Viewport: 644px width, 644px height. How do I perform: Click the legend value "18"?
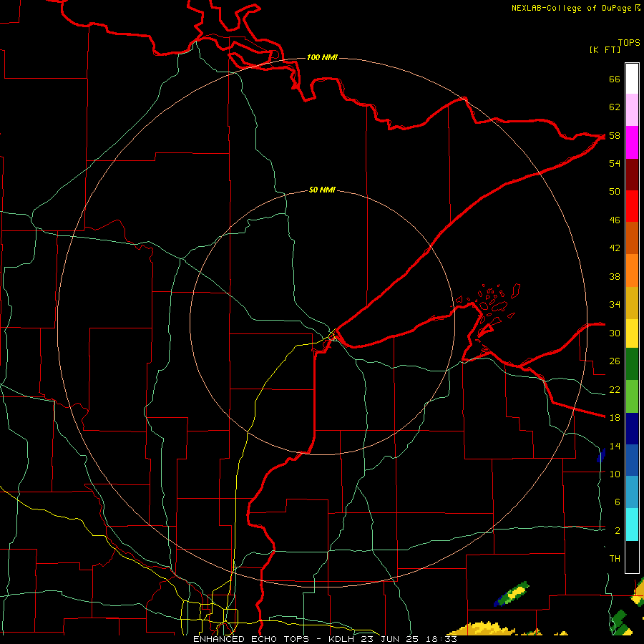point(615,418)
